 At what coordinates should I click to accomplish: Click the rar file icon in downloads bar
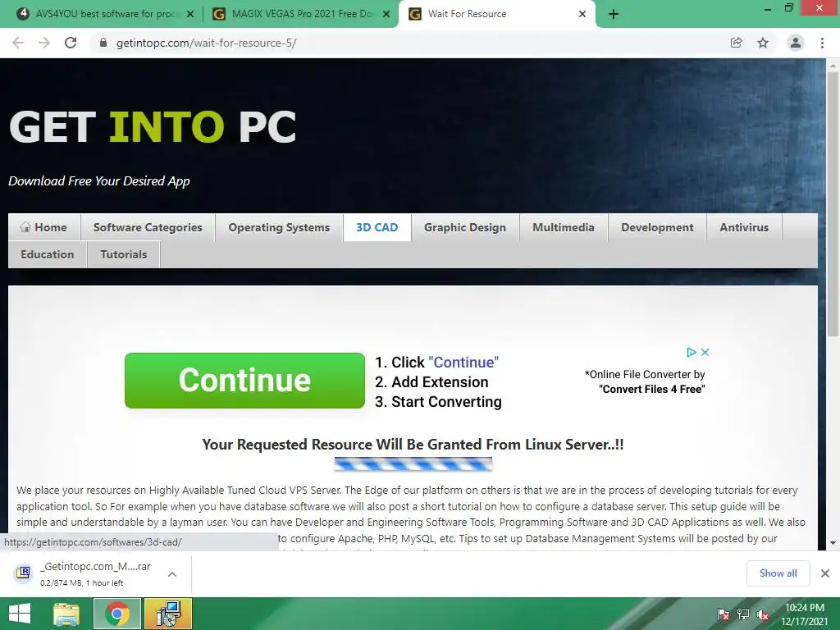[23, 573]
